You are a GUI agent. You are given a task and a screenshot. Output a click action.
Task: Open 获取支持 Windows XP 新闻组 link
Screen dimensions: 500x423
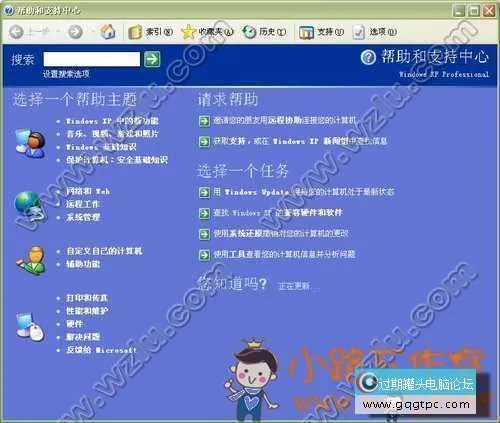tap(300, 141)
